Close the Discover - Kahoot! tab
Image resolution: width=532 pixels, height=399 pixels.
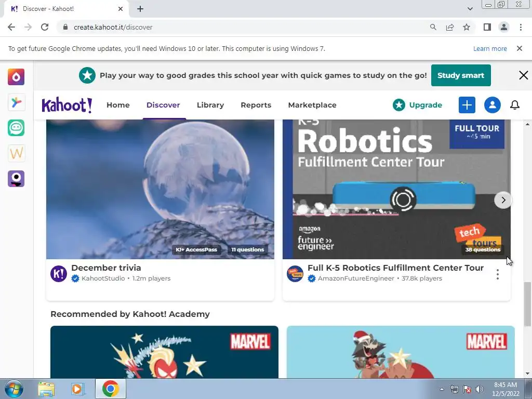point(121,9)
